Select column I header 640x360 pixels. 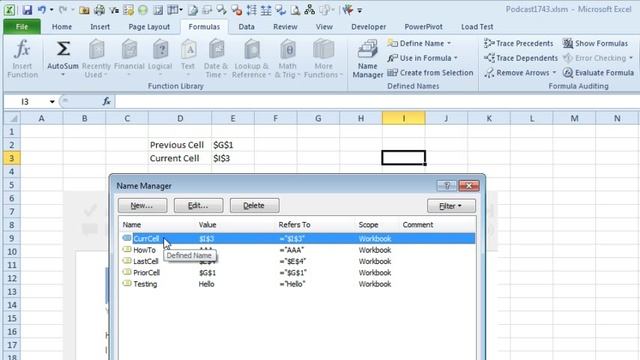tap(404, 118)
